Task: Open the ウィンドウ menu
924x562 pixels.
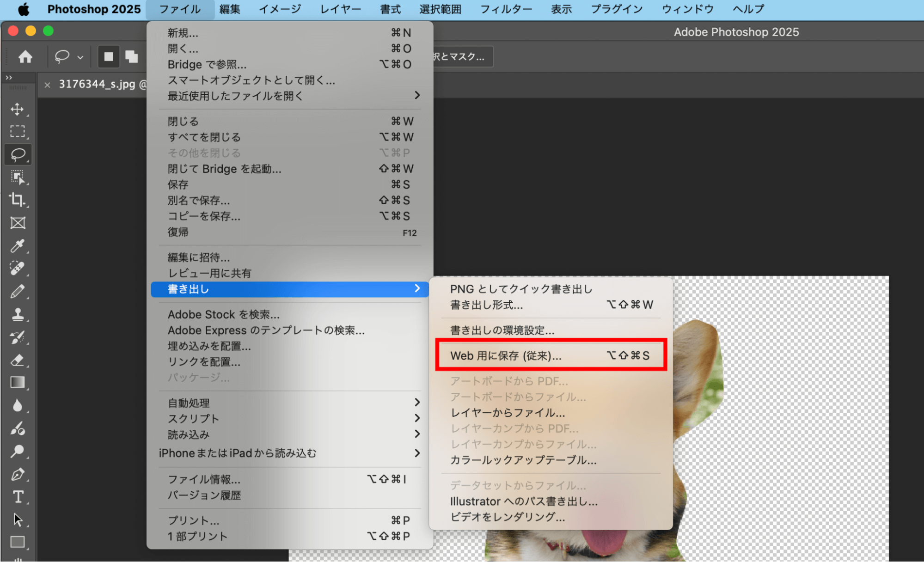Action: click(x=688, y=9)
